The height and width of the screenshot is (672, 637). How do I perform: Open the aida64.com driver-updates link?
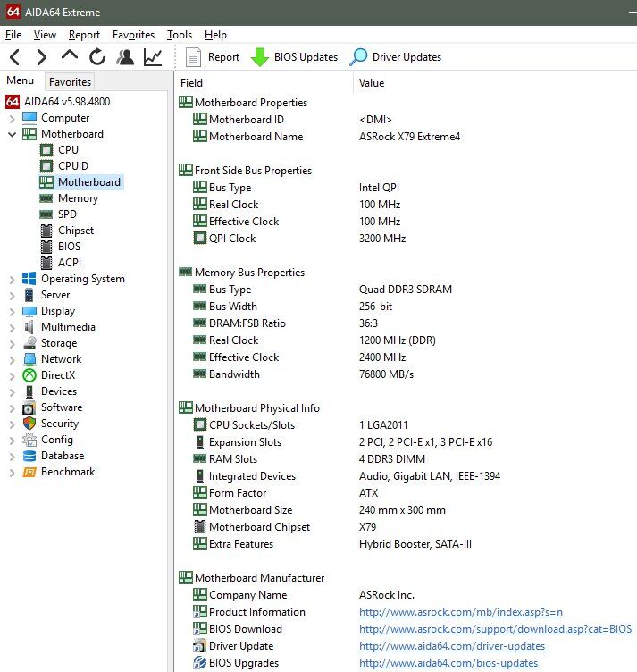click(x=452, y=646)
